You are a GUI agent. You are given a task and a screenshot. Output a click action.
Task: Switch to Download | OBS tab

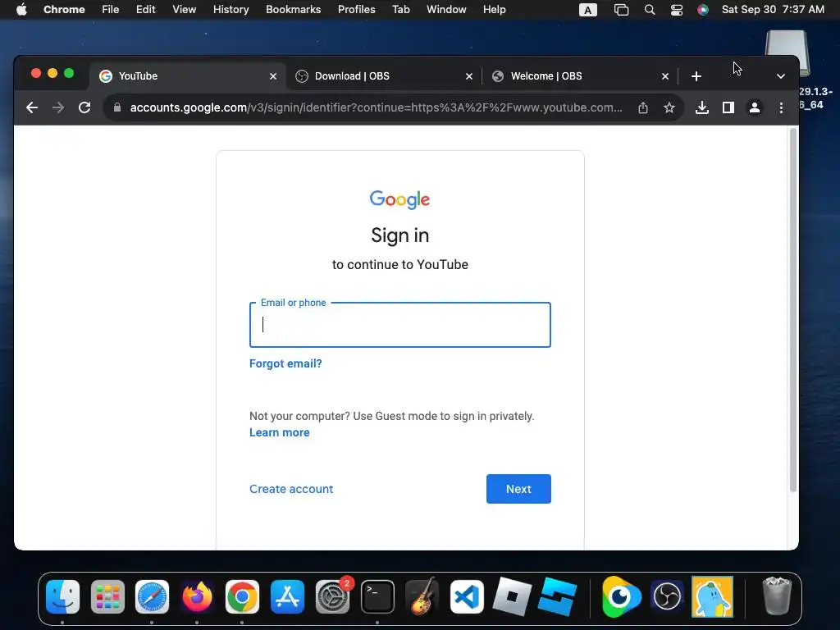click(x=384, y=76)
